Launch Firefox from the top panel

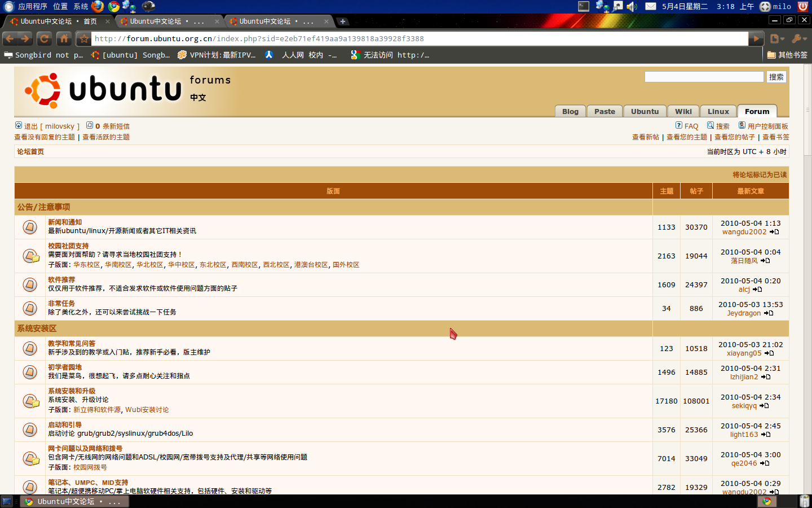click(x=98, y=6)
